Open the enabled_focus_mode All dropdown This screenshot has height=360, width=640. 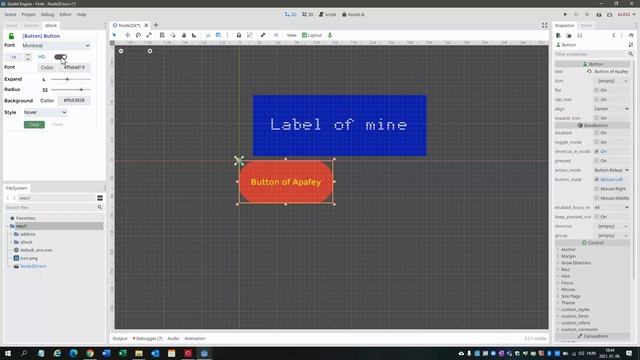[x=611, y=207]
